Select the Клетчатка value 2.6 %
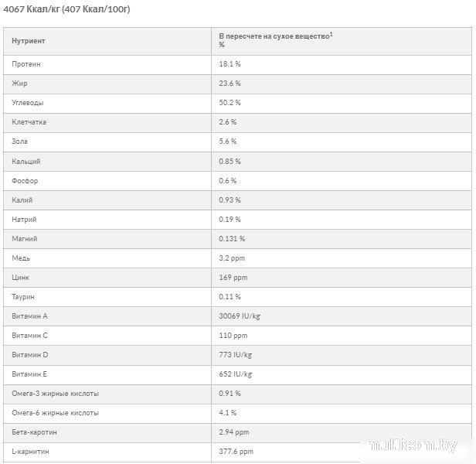Screen dimensions: 476x464 tap(228, 122)
